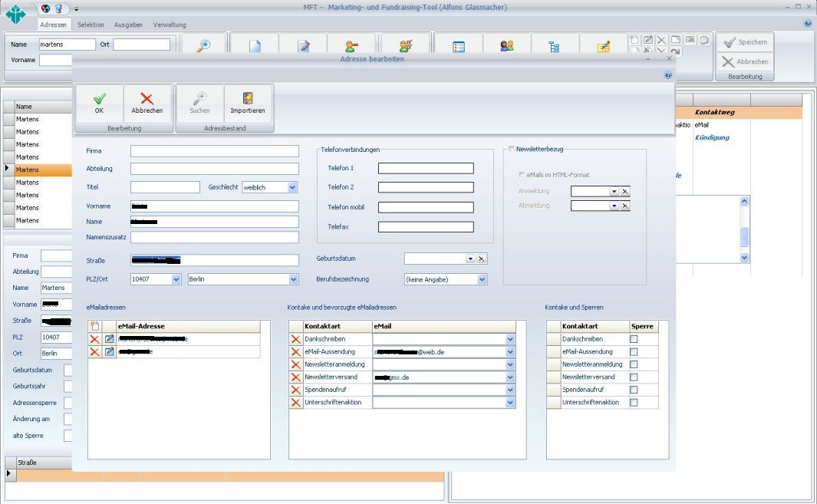This screenshot has width=817, height=504.
Task: Tick the Sperre checkbox for Newsletterversand
Action: coord(634,377)
